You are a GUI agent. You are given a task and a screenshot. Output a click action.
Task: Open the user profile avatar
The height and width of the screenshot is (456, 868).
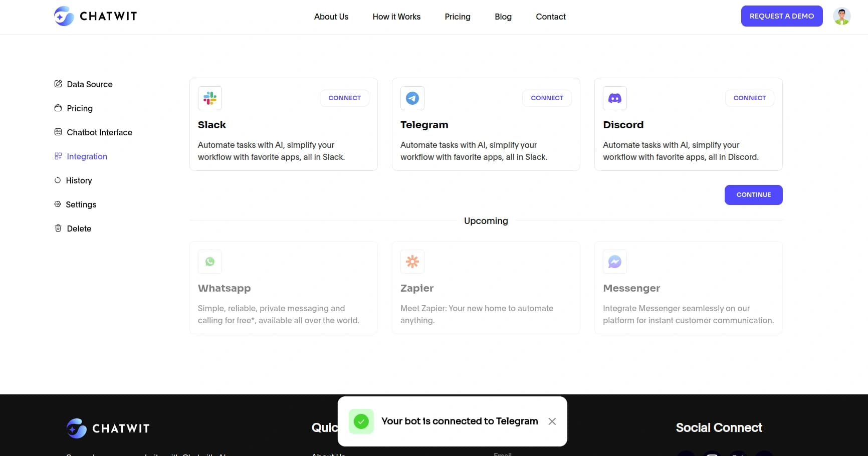click(x=842, y=16)
